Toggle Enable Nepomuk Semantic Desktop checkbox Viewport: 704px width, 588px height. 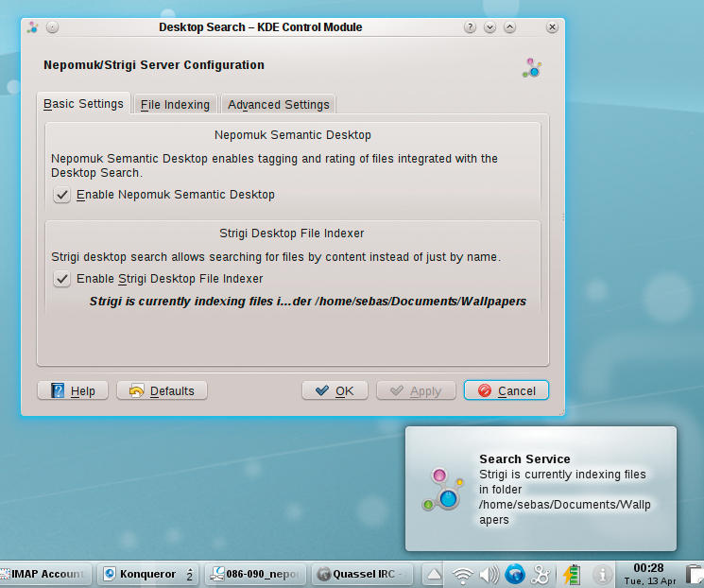pyautogui.click(x=62, y=195)
